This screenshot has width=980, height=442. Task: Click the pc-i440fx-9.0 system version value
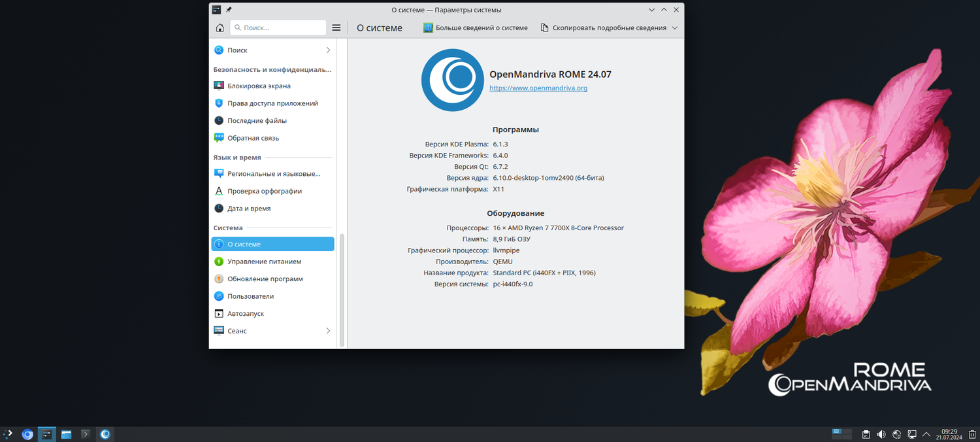tap(513, 284)
